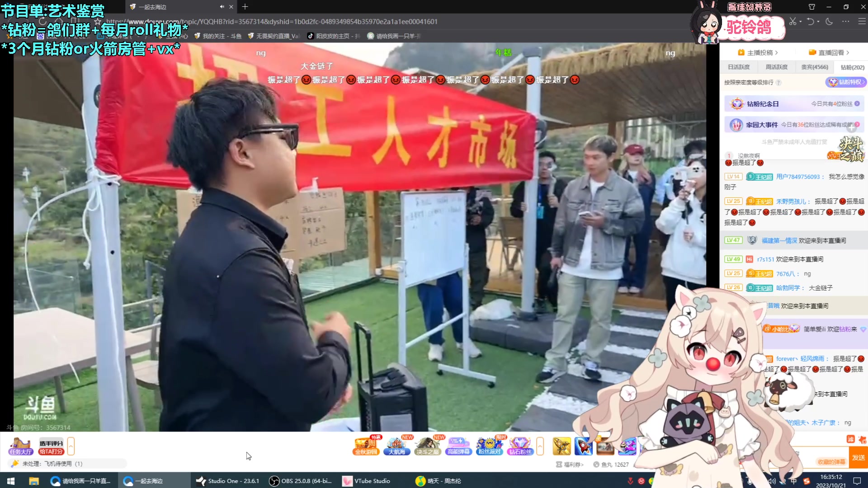Viewport: 868px width, 488px height.
Task: Switch to the 贵宾(4566) tab
Action: [x=815, y=67]
